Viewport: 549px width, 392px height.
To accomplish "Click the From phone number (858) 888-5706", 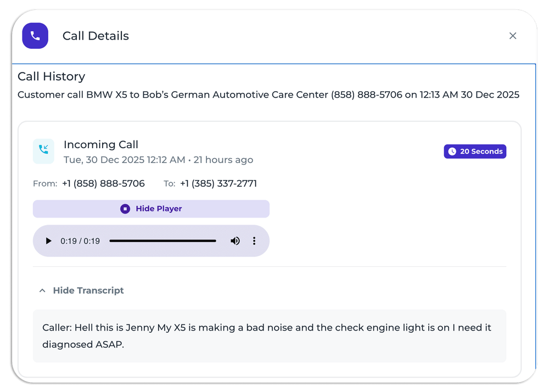I will [x=103, y=183].
